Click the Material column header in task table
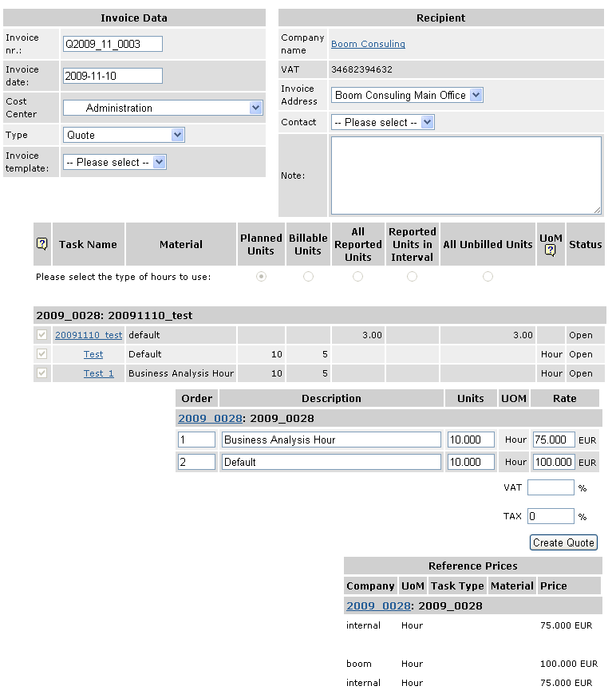 tap(181, 244)
